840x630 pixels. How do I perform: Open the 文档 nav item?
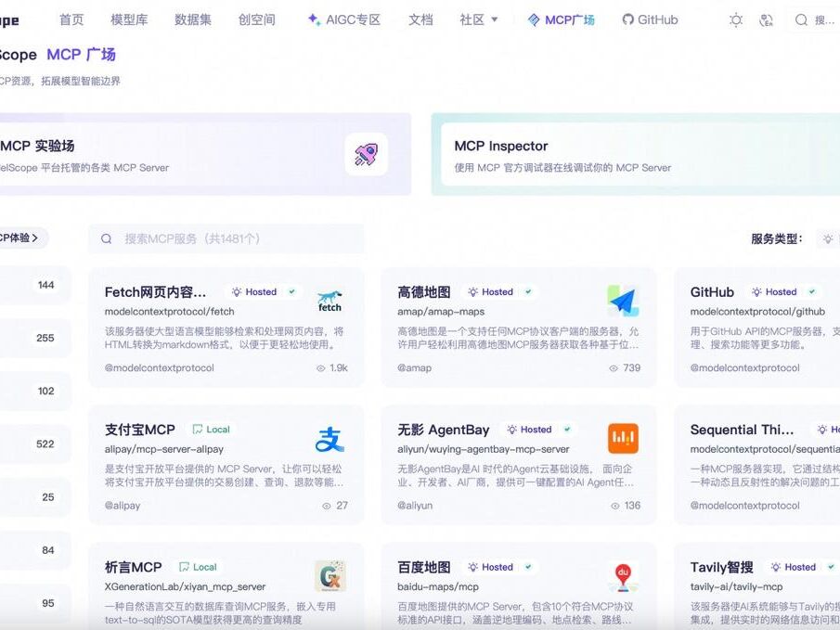coord(420,19)
